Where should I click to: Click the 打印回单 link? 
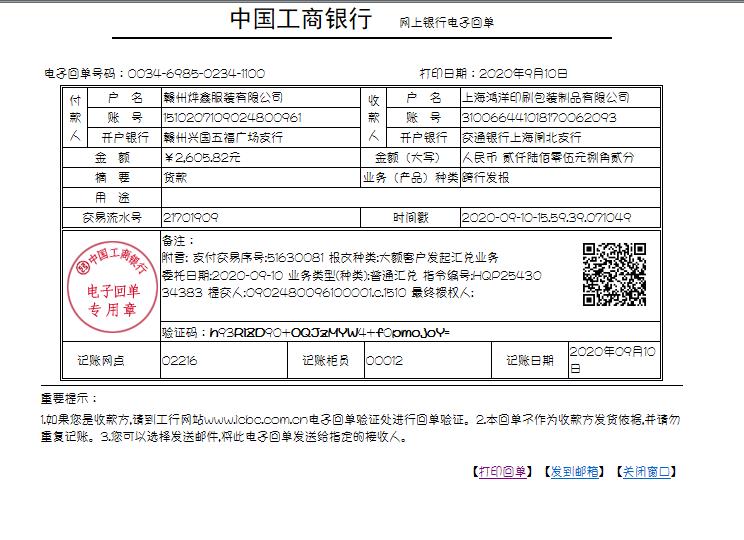coord(502,472)
